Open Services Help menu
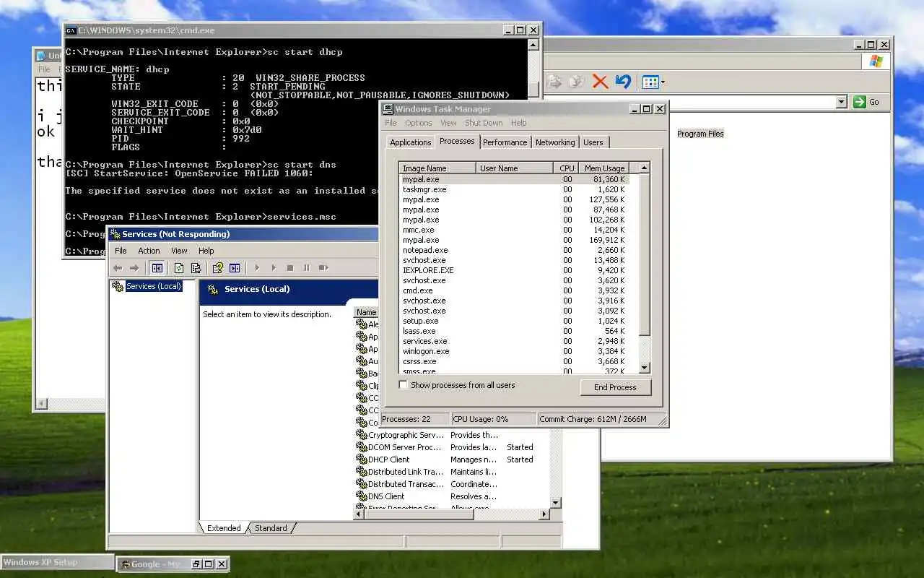Screen dimensions: 924x578 click(206, 251)
